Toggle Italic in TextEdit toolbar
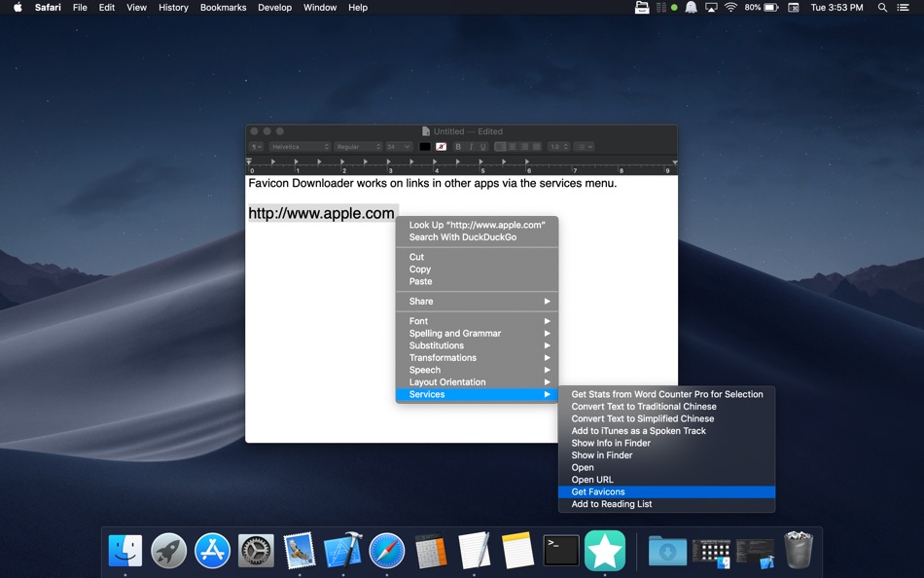The width and height of the screenshot is (924, 578). (471, 146)
